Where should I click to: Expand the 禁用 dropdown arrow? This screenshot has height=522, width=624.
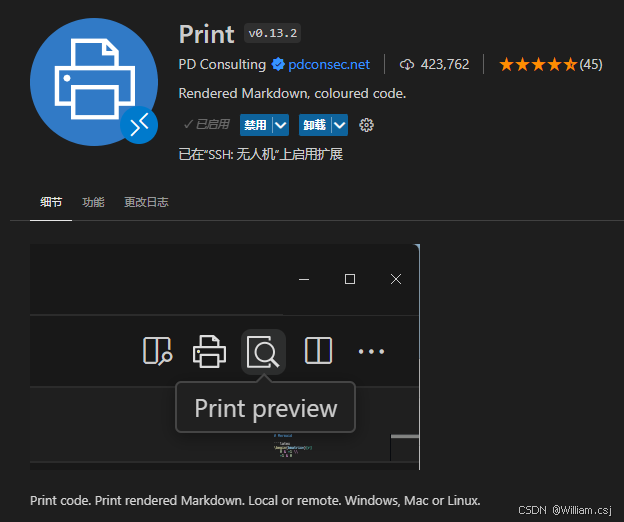pyautogui.click(x=281, y=125)
